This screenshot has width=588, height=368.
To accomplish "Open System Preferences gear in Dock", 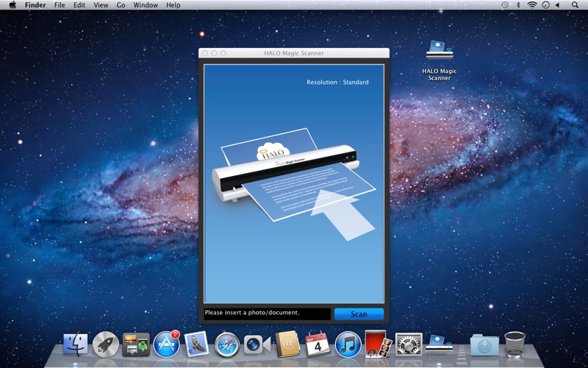I will pyautogui.click(x=408, y=344).
